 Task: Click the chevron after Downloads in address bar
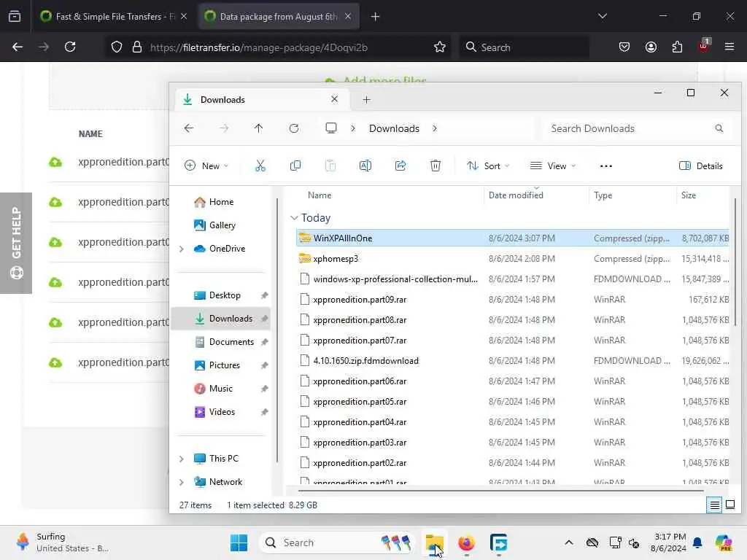tap(435, 128)
